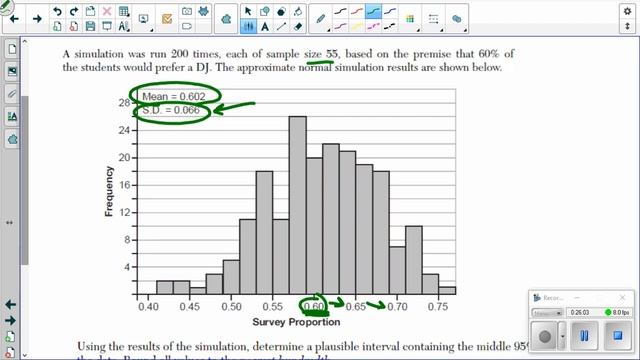
Task: Choose the regular polygon tool
Action: coord(281,11)
